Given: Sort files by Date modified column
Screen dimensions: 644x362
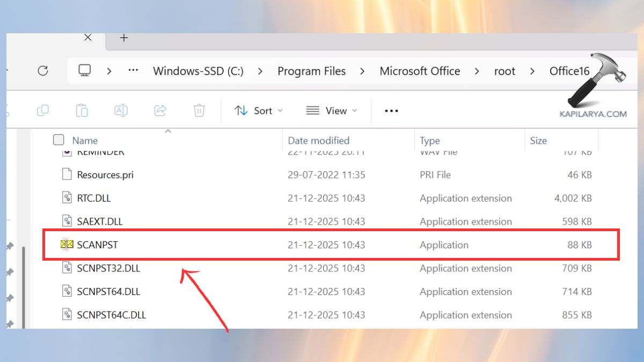Looking at the screenshot, I should (x=318, y=141).
